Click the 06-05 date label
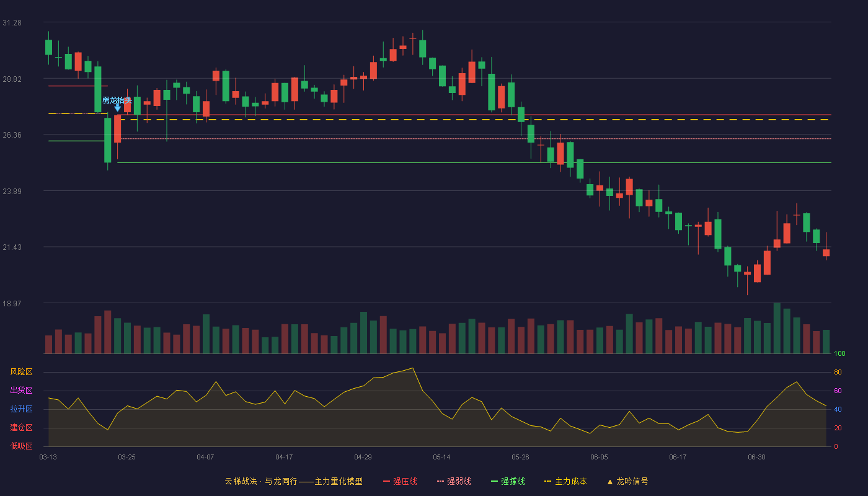This screenshot has height=496, width=868. pyautogui.click(x=599, y=457)
